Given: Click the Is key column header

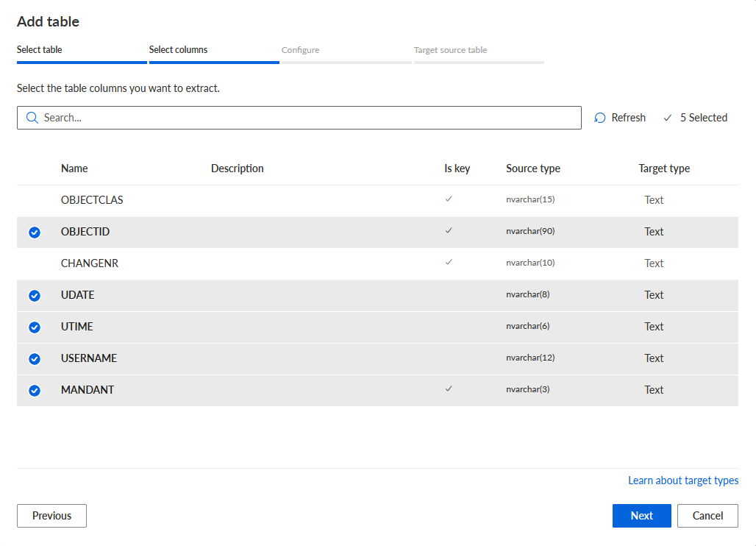Looking at the screenshot, I should click(x=457, y=169).
